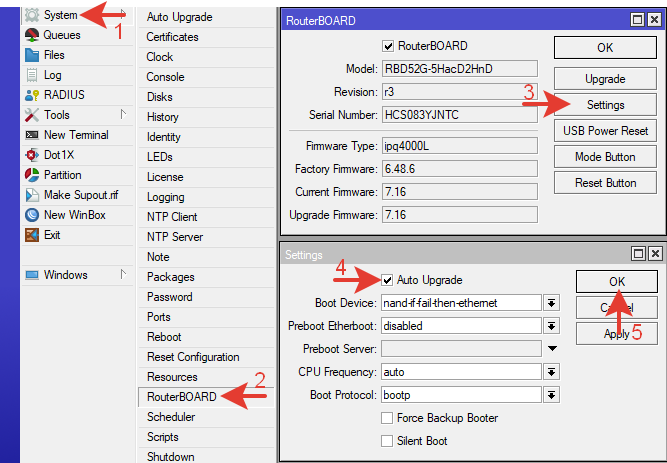Click the Serial Number field
The height and width of the screenshot is (463, 667).
click(459, 115)
